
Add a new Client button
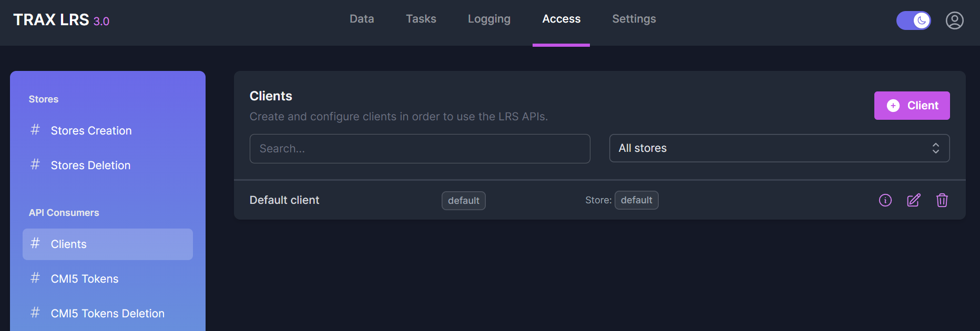912,106
